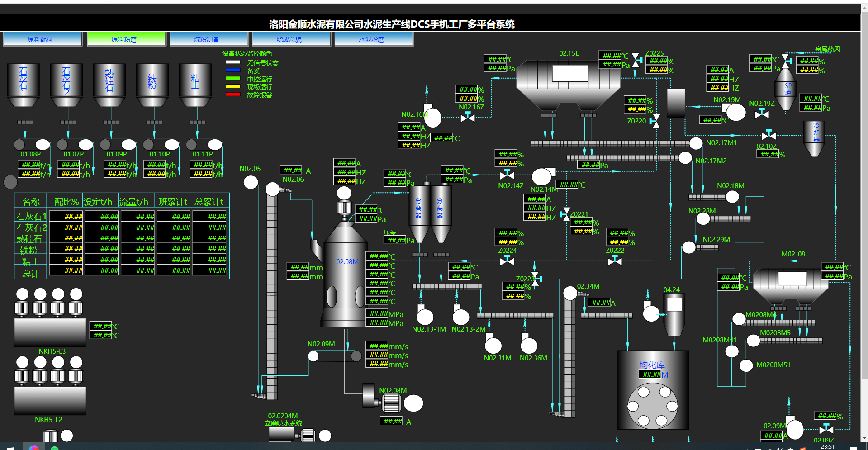Select the Z0224 valve icon
This screenshot has height=450, width=868.
pyautogui.click(x=507, y=261)
